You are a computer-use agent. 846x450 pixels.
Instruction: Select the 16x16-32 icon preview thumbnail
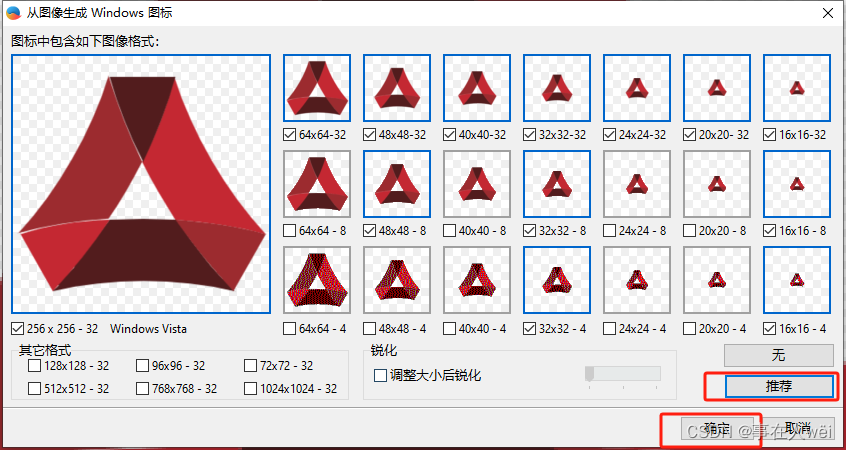[797, 88]
